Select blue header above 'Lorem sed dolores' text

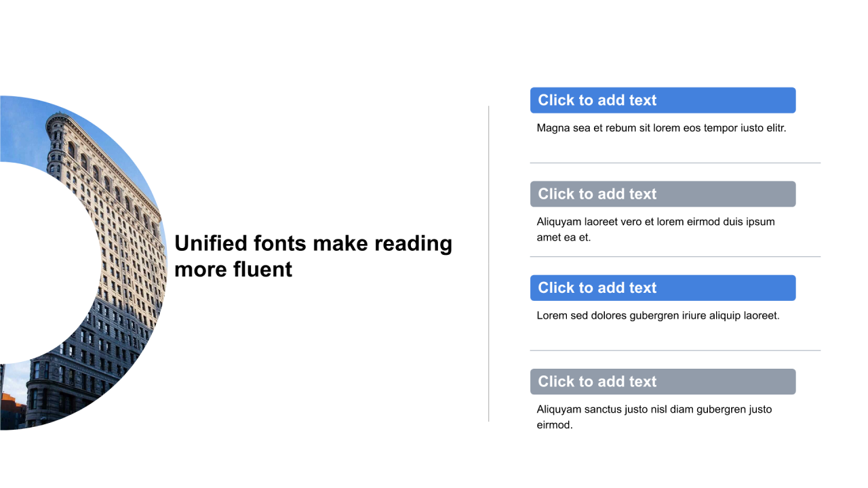tap(663, 288)
